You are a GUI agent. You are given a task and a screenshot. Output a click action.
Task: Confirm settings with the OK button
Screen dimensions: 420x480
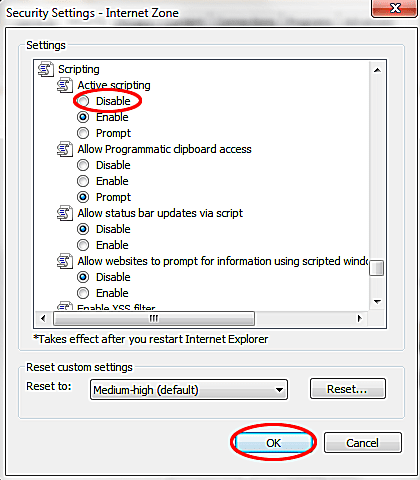(273, 443)
